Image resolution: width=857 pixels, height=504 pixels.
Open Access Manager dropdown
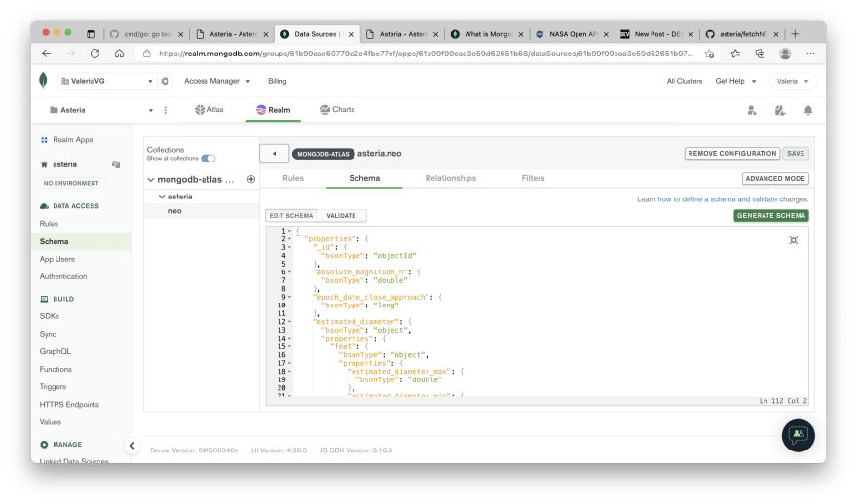(x=217, y=81)
